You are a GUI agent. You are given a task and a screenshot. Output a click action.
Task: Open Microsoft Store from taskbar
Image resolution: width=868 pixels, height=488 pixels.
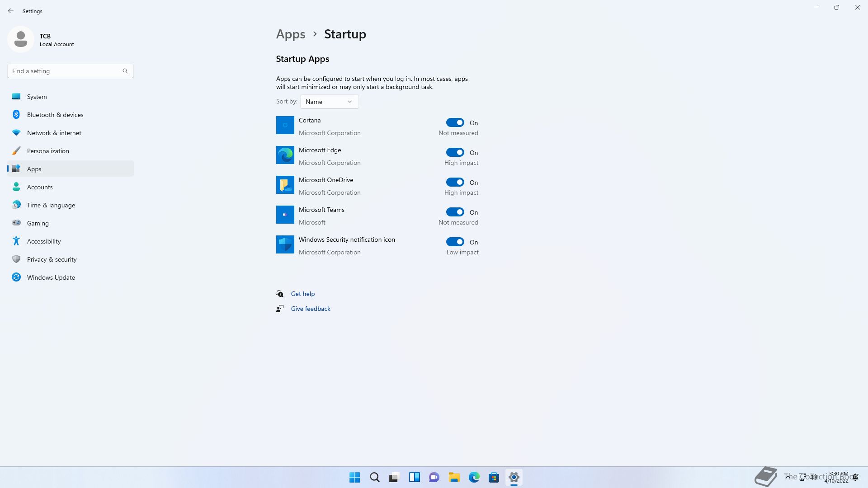494,477
